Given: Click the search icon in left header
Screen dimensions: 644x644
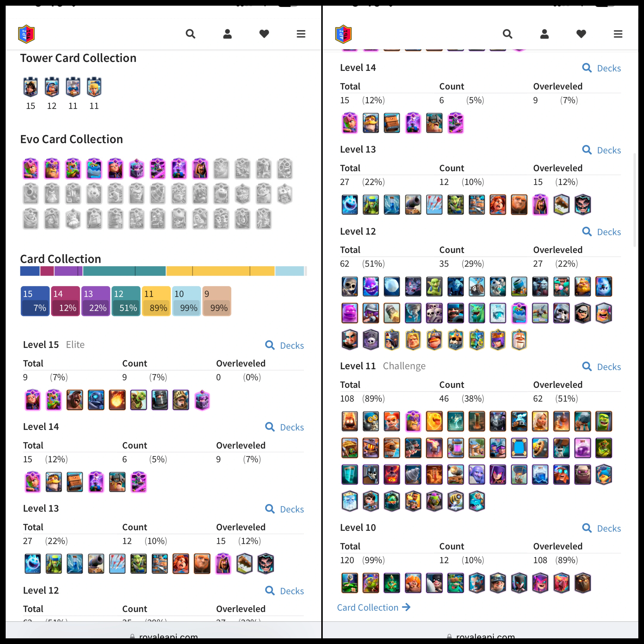Looking at the screenshot, I should (190, 34).
